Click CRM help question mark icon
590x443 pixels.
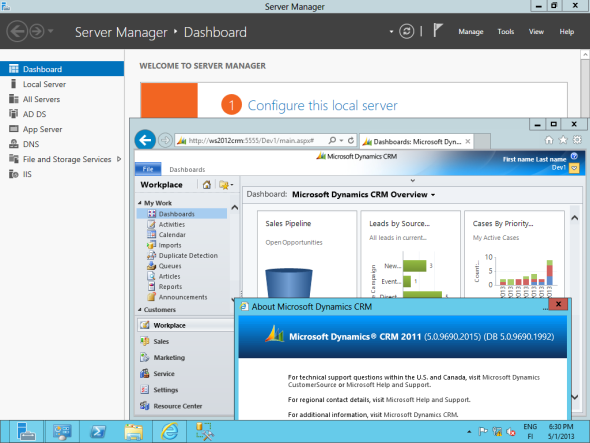(574, 156)
